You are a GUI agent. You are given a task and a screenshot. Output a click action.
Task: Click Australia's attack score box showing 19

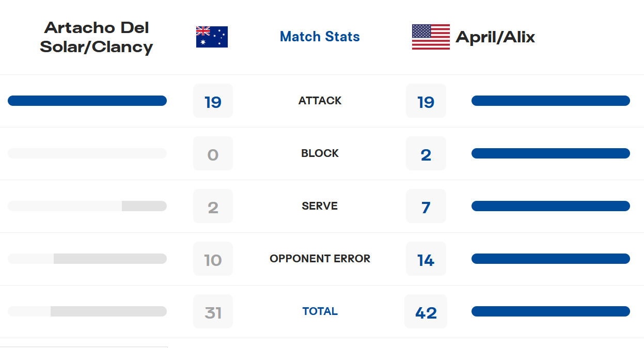213,101
